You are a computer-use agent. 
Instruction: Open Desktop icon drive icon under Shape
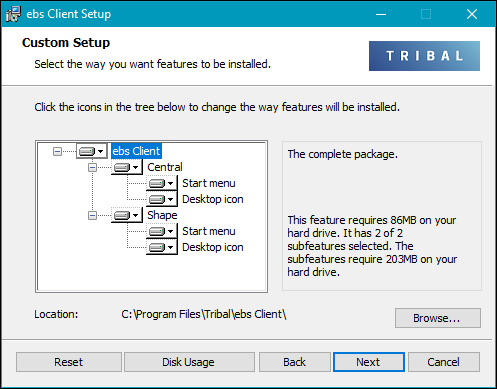coord(162,247)
